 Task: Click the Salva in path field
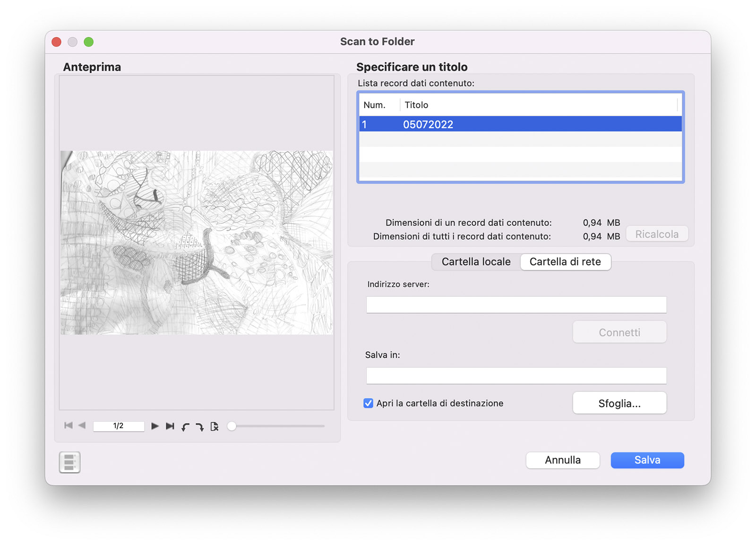click(x=516, y=376)
